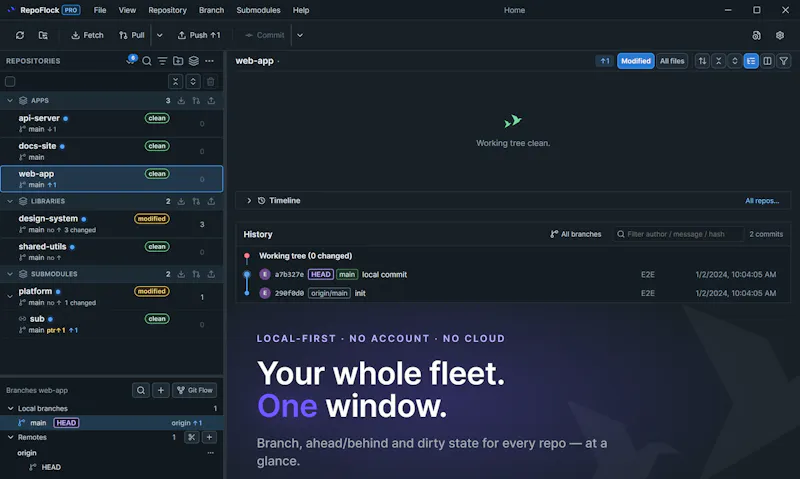The image size is (800, 479).
Task: Open the notifications icon with blue badge
Action: 131,60
